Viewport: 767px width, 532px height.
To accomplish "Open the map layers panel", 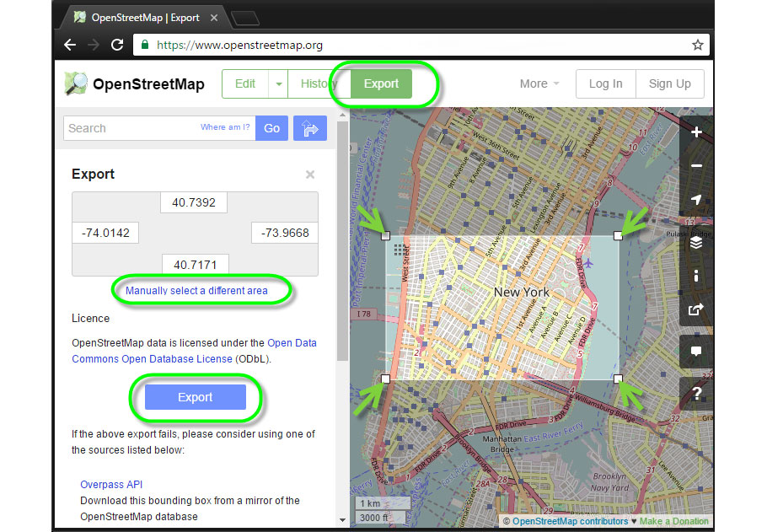I will coord(696,243).
